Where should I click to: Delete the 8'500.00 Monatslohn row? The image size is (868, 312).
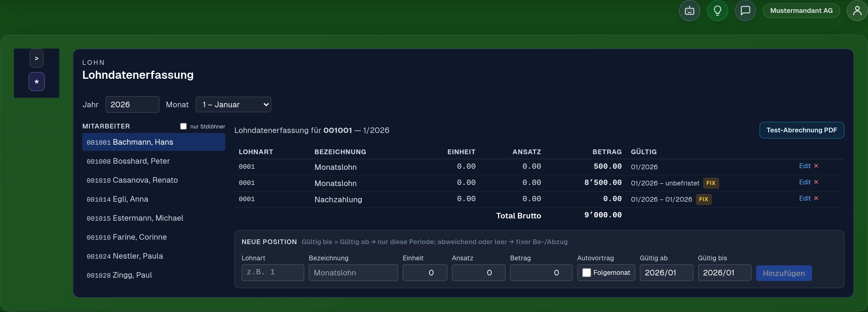point(816,182)
